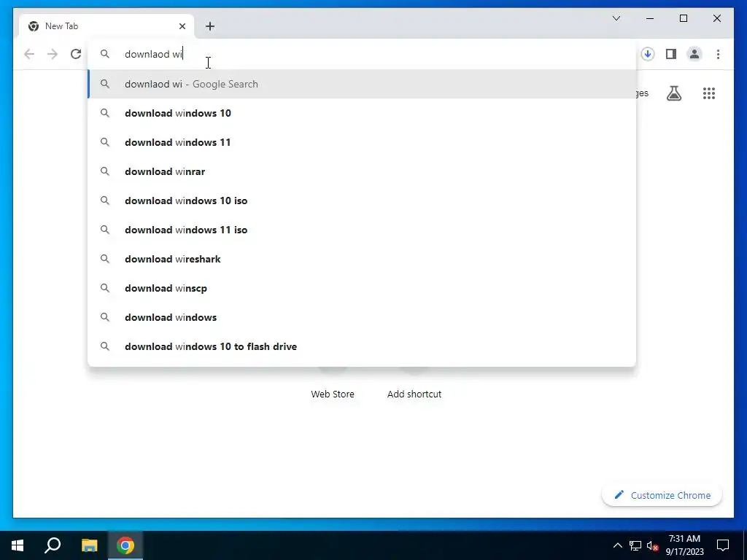Maximize the Chrome window
Image resolution: width=747 pixels, height=560 pixels.
pos(683,18)
